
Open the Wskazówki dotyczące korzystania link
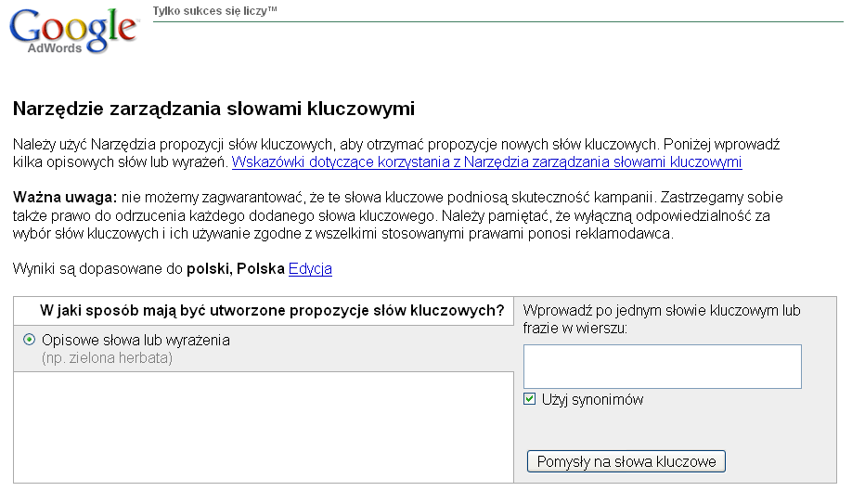(x=486, y=162)
